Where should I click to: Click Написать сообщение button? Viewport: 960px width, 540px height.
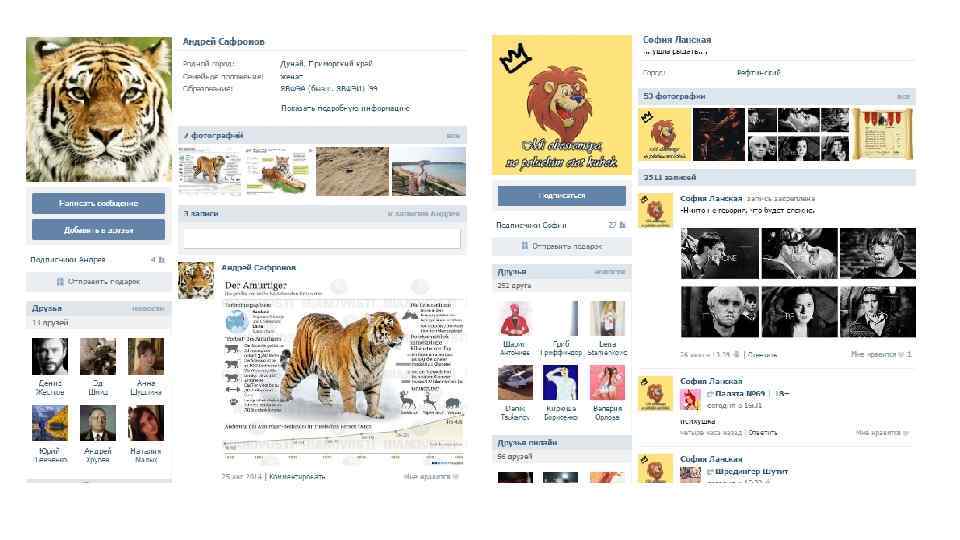(99, 203)
